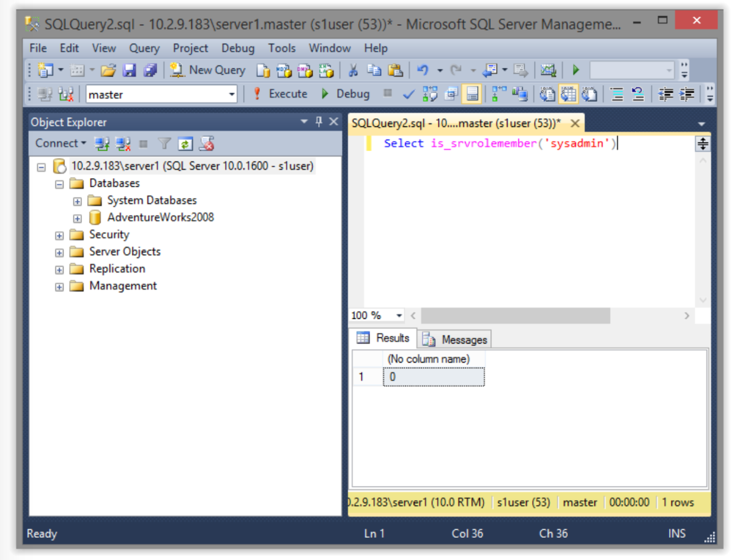Screen dimensions: 740x560
Task: Expand the Management folder
Action: tap(59, 287)
